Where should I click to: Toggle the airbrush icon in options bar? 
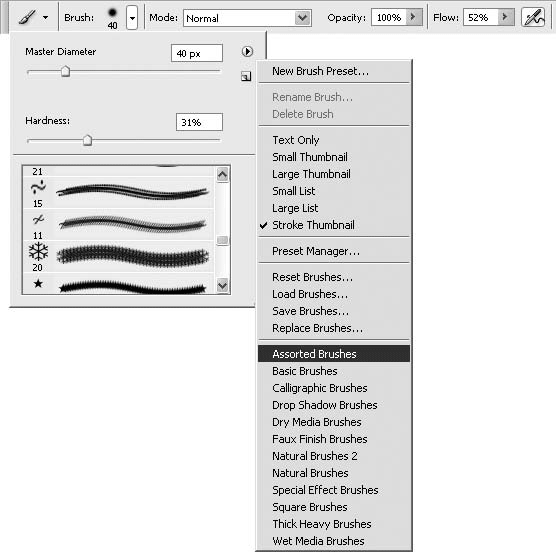(x=533, y=17)
